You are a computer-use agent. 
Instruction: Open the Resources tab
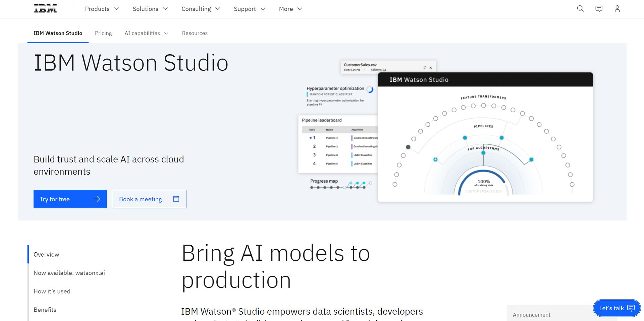(195, 33)
